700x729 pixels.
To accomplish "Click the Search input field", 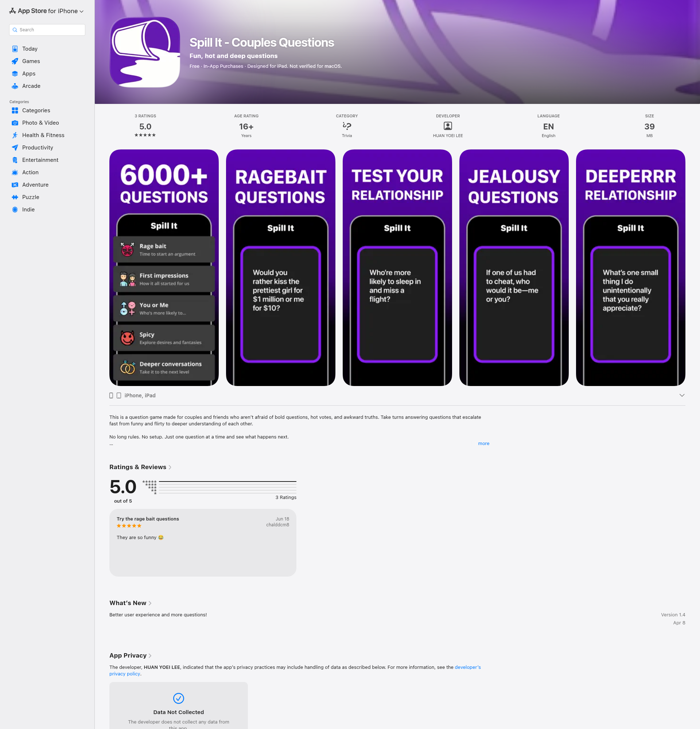I will tap(47, 30).
